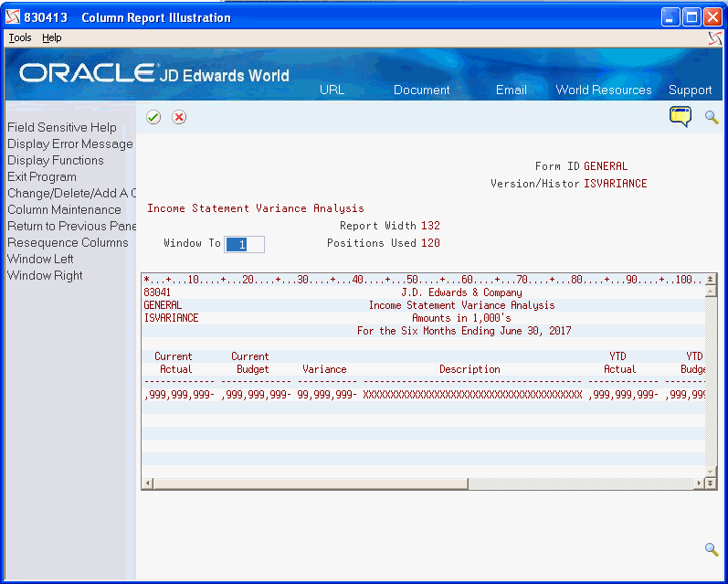
Task: Click the horizontal scrollbar left arrow
Action: pos(148,483)
